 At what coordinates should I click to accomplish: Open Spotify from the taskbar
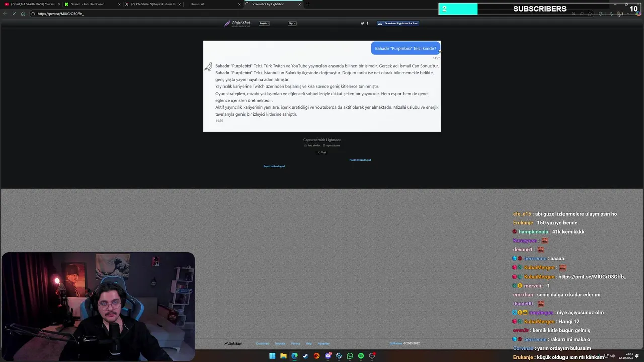[361, 356]
